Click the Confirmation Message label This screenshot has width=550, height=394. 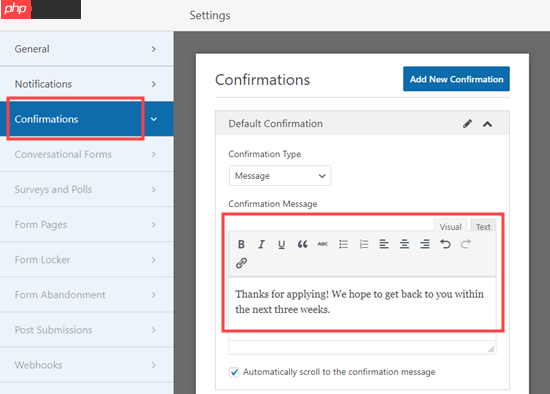click(x=273, y=204)
